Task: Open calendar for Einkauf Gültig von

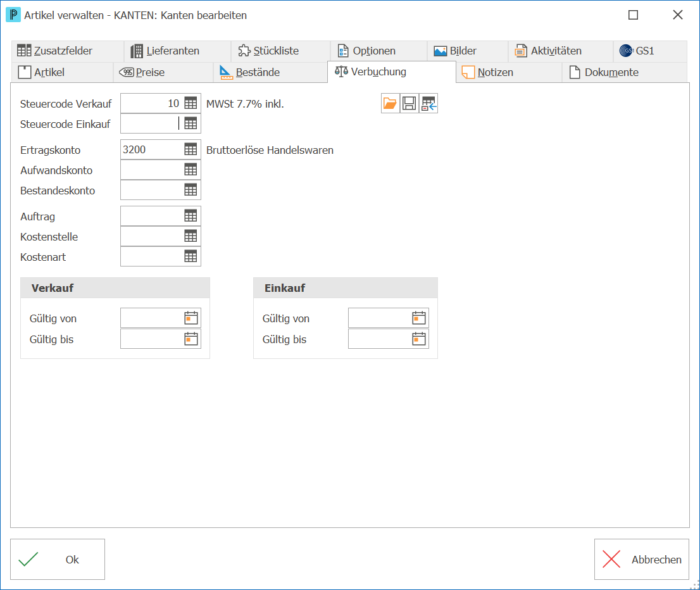Action: 419,318
